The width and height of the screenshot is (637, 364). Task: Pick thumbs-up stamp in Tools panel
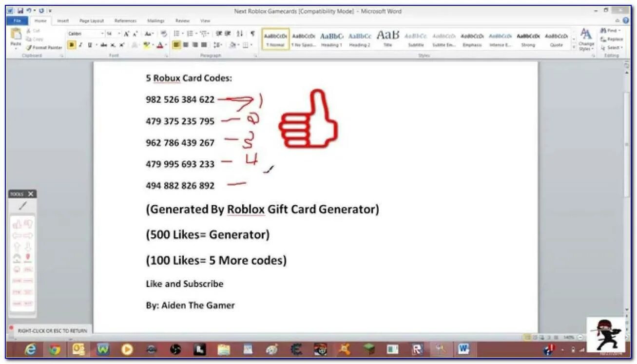pyautogui.click(x=17, y=224)
